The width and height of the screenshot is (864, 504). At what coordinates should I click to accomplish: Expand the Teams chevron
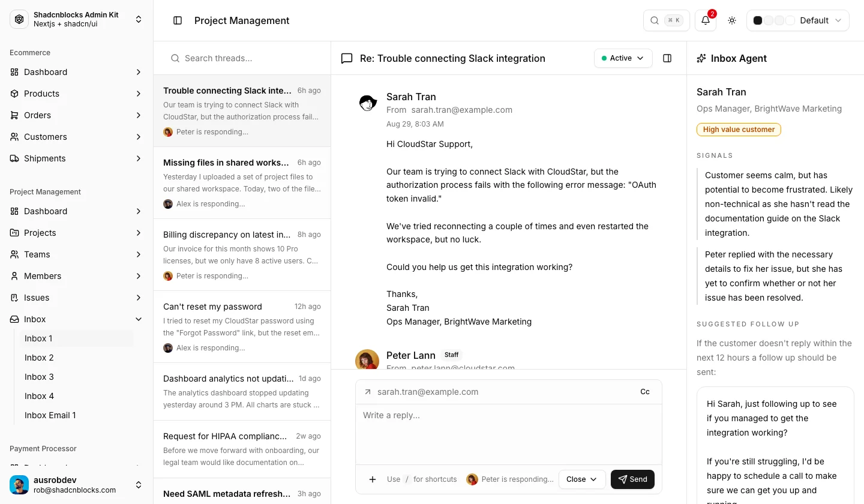point(139,254)
